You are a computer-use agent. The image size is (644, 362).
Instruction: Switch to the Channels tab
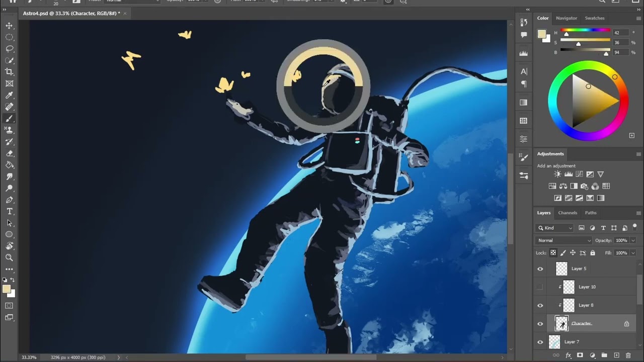coord(568,213)
